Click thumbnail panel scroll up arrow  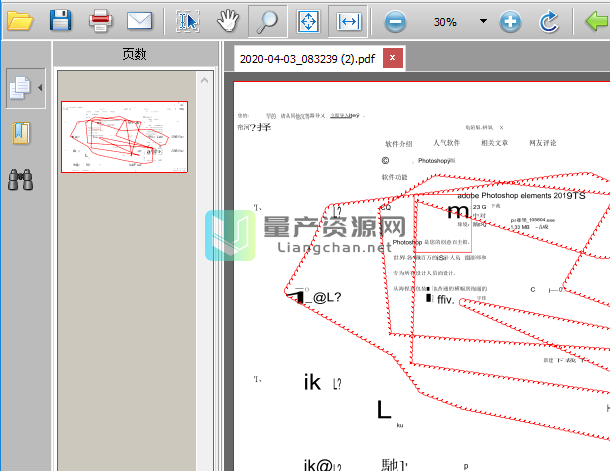(205, 81)
